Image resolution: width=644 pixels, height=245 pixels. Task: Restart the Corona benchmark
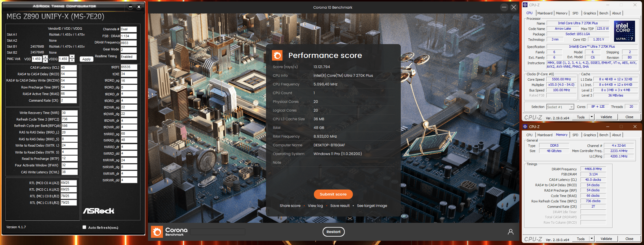[333, 232]
